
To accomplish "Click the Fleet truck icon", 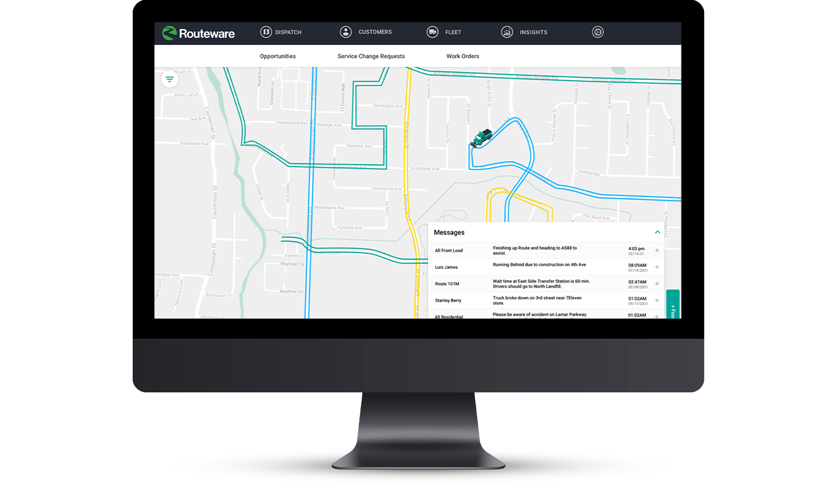I will [x=432, y=32].
